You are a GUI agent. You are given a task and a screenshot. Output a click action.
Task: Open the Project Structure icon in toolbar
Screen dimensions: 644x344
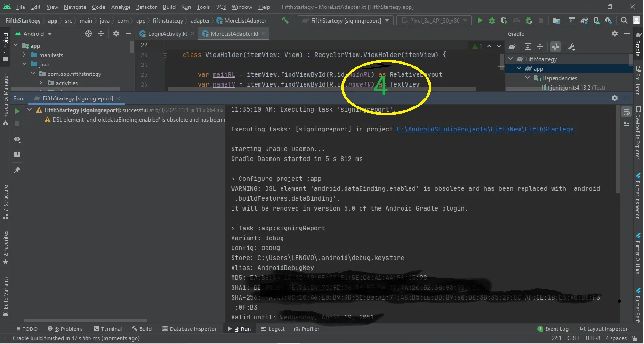(x=557, y=20)
